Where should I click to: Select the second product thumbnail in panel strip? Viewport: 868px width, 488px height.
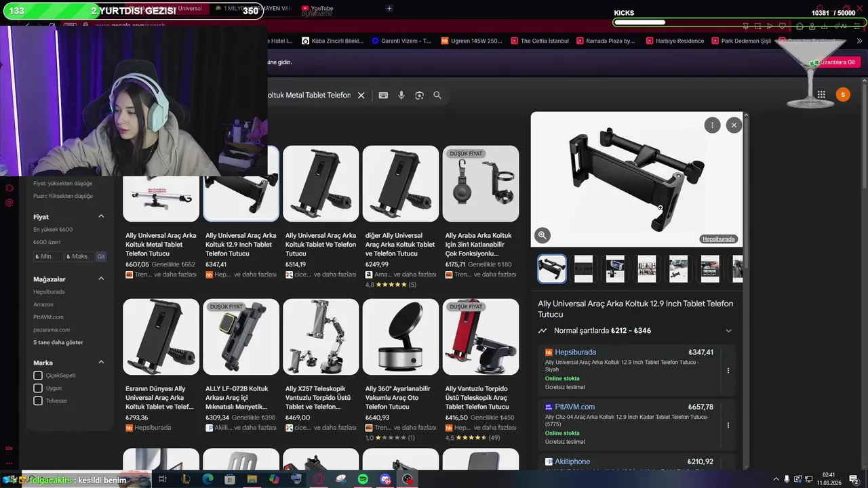tap(583, 268)
